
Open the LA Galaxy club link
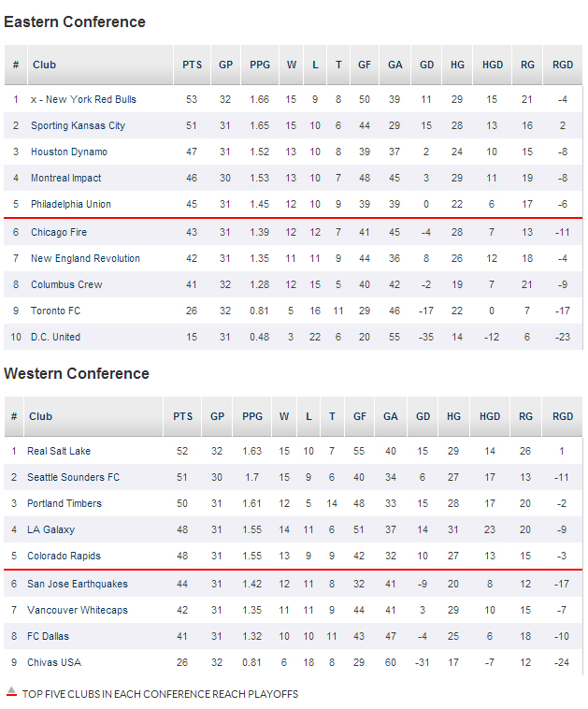pos(50,529)
